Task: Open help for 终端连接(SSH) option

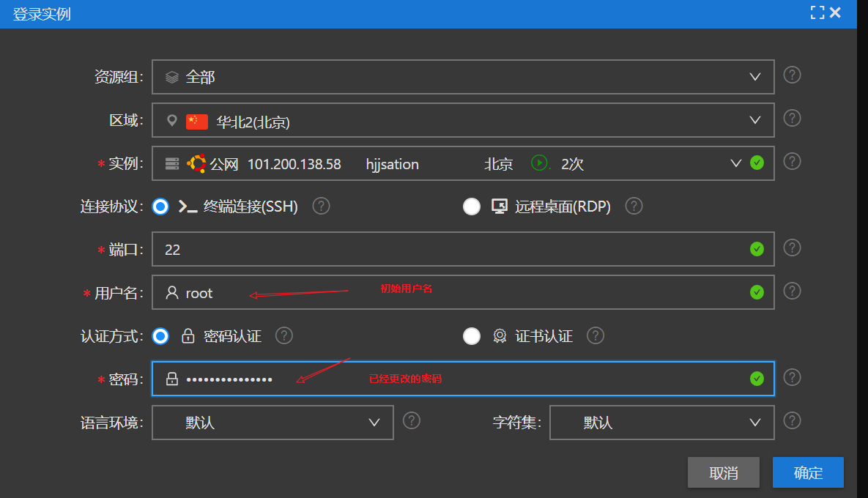Action: pos(321,206)
